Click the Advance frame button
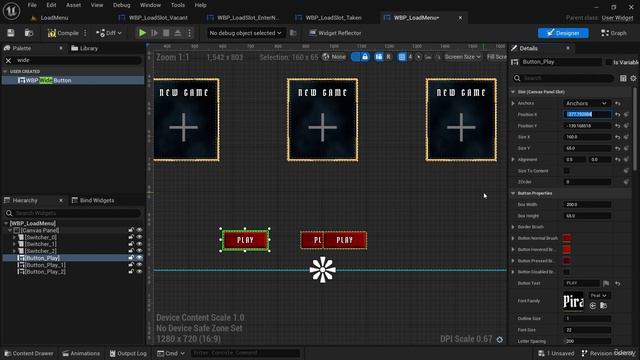The width and height of the screenshot is (640, 360). 154,33
